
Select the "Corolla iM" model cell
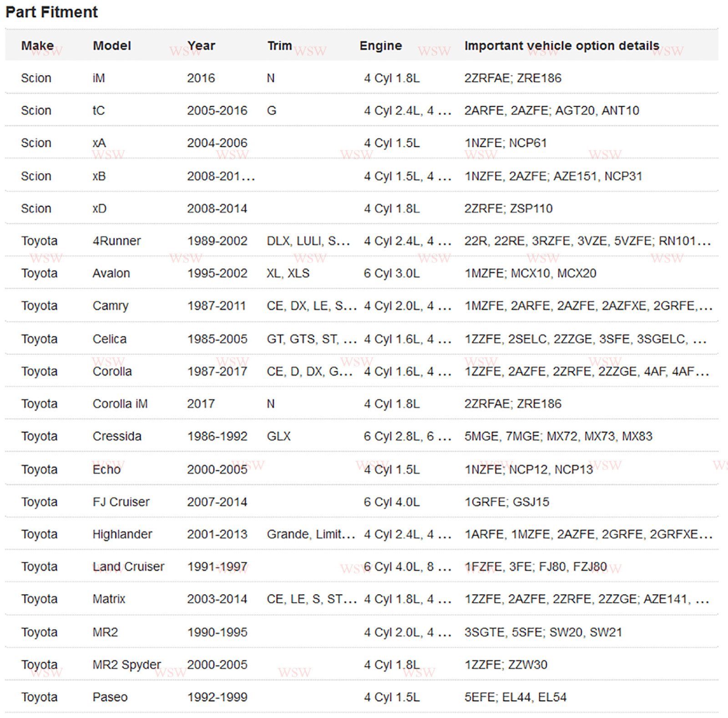pos(120,404)
